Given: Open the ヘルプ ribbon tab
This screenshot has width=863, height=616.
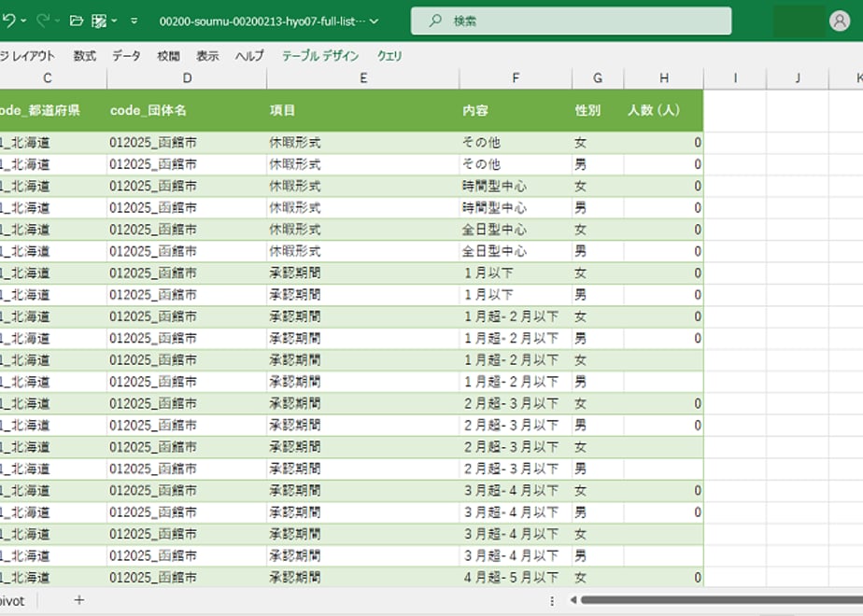Looking at the screenshot, I should 249,56.
